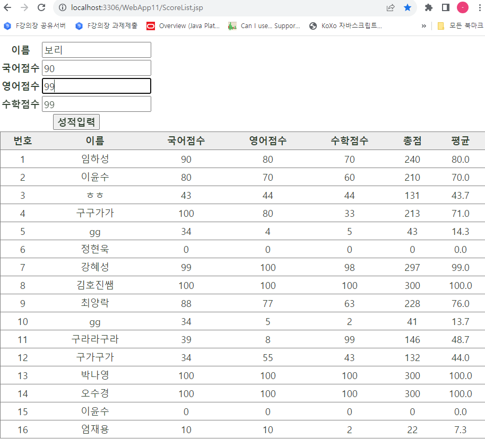Click average 43.7 in row 3
485x448 pixels.
(x=460, y=196)
